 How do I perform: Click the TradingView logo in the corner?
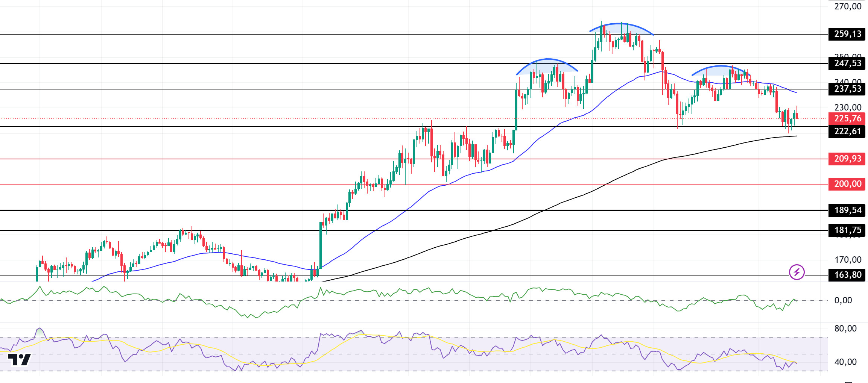pos(20,360)
